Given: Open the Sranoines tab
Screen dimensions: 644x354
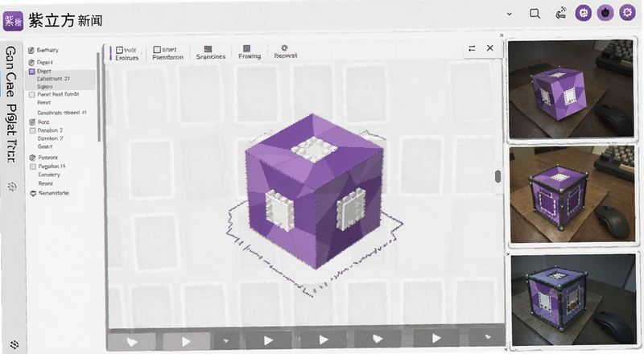Looking at the screenshot, I should pyautogui.click(x=211, y=53).
